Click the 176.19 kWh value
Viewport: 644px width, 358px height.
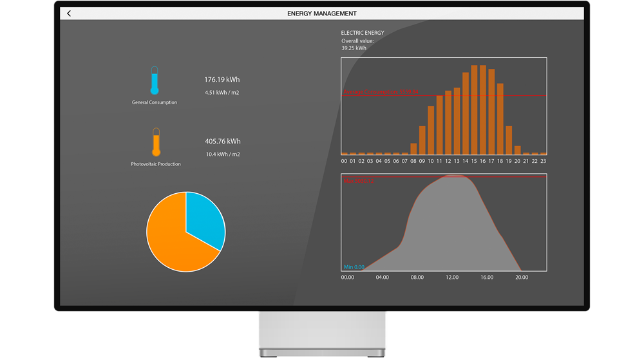(222, 80)
